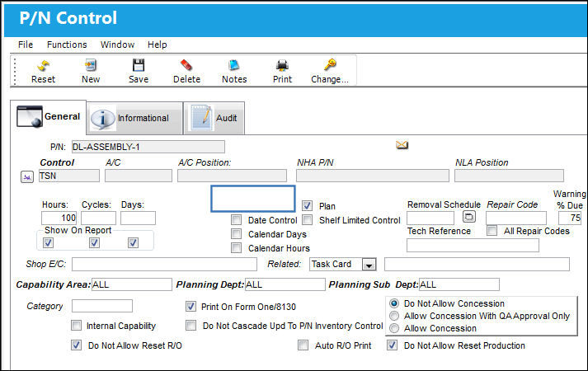Viewport: 588px width, 371px height.
Task: Open the File menu
Action: pos(26,45)
